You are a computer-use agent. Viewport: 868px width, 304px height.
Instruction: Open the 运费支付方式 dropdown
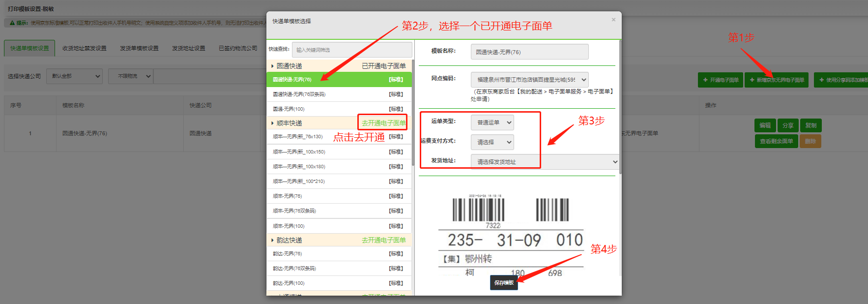click(509, 142)
